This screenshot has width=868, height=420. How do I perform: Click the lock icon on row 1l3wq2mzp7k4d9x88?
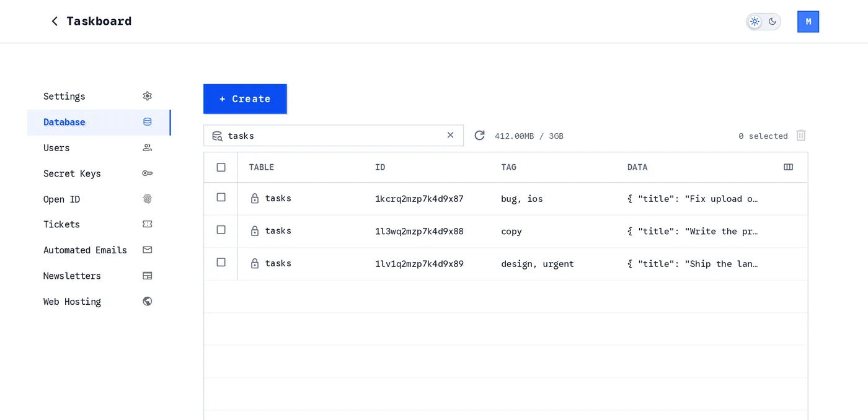point(254,230)
